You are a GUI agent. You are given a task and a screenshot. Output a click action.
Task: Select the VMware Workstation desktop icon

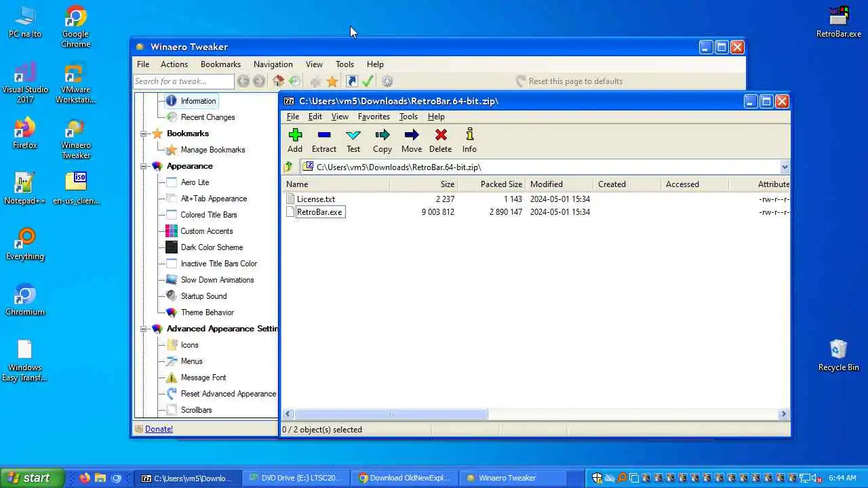point(75,83)
